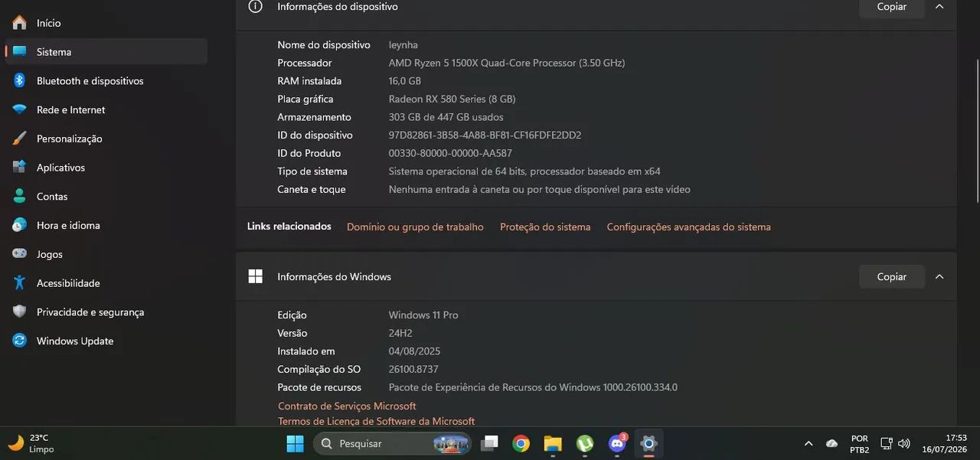Open Domínio ou grupo de trabalho link

[x=415, y=227]
